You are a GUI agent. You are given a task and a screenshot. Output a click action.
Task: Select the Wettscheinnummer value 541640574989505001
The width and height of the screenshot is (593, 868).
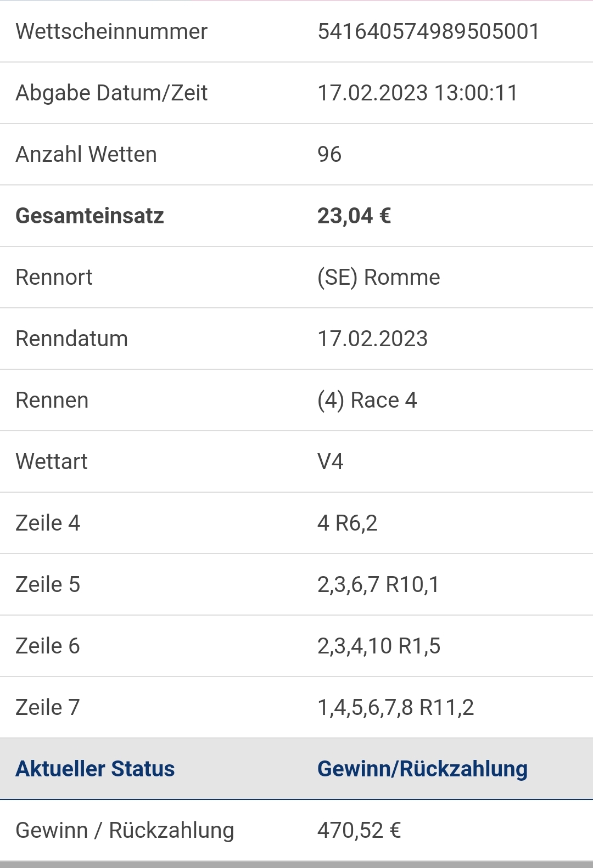click(x=428, y=31)
